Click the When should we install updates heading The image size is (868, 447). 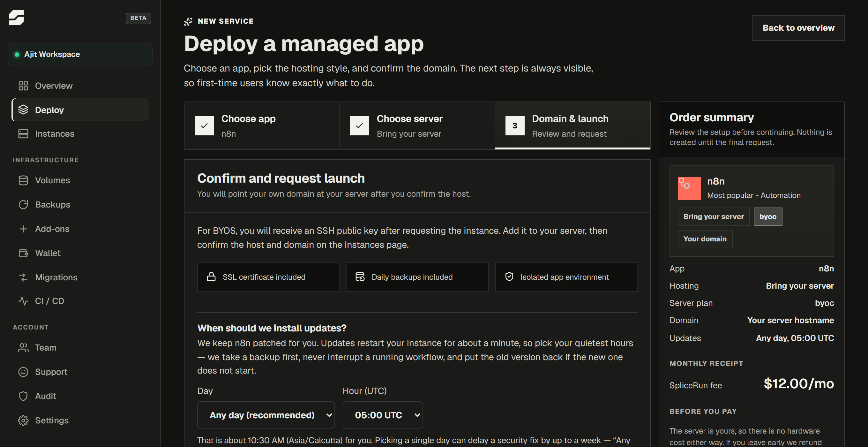(x=272, y=328)
